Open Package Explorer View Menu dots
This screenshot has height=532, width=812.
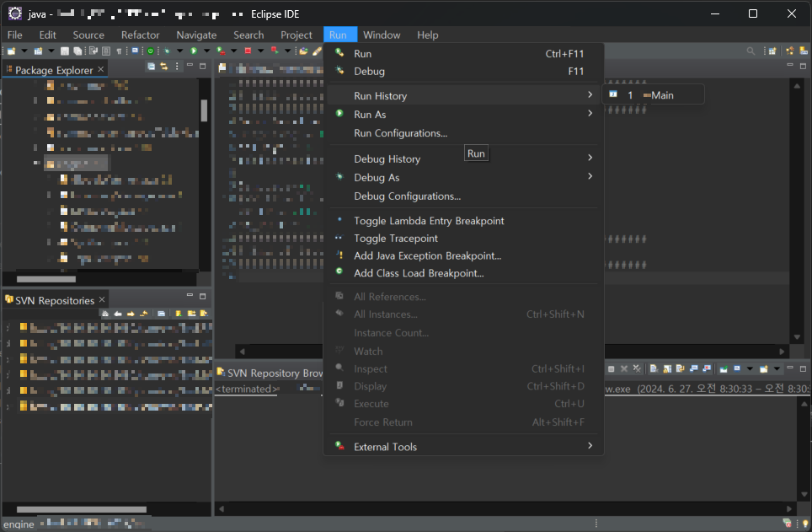(x=177, y=67)
